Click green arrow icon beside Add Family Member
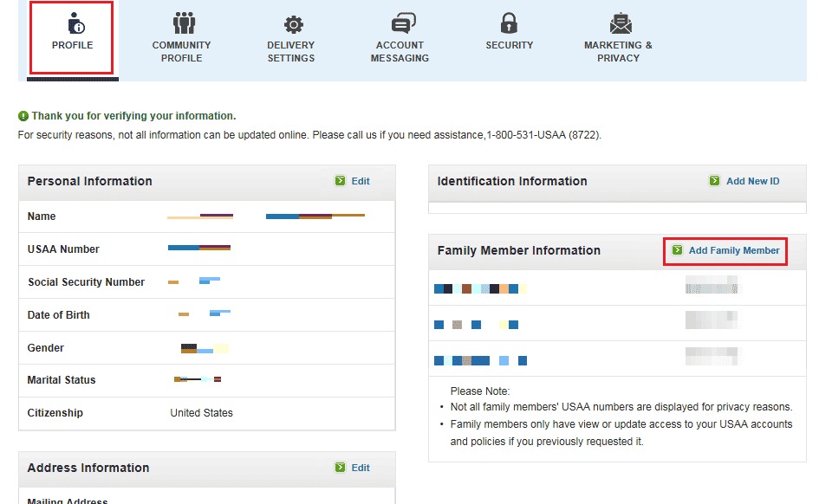 coord(676,250)
